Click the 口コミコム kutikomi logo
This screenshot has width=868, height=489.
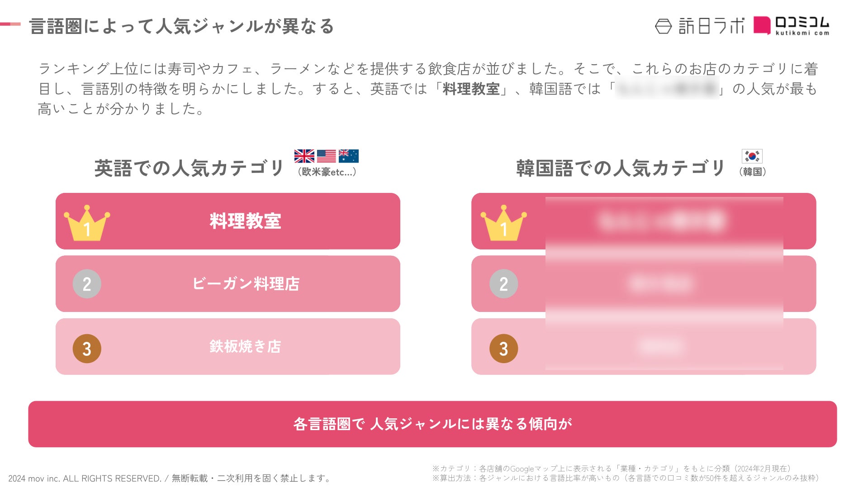pos(792,25)
